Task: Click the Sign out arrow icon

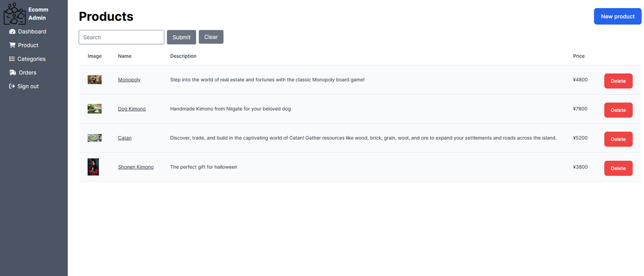Action: click(x=12, y=86)
